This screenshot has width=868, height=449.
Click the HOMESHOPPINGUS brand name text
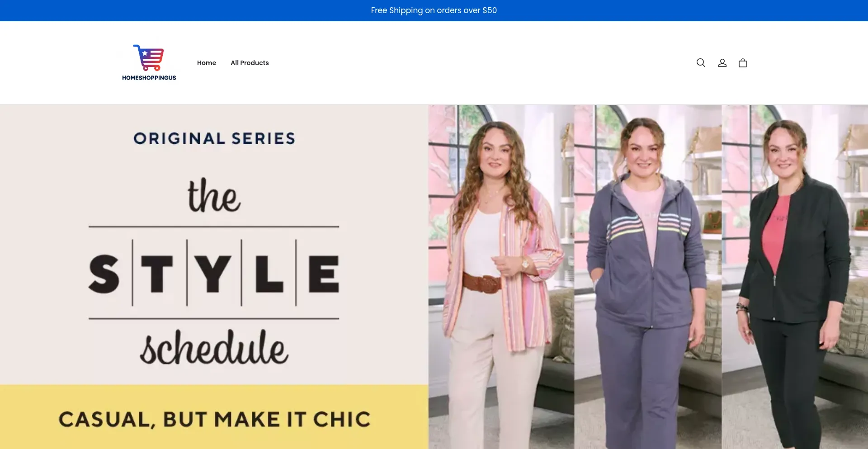(149, 78)
